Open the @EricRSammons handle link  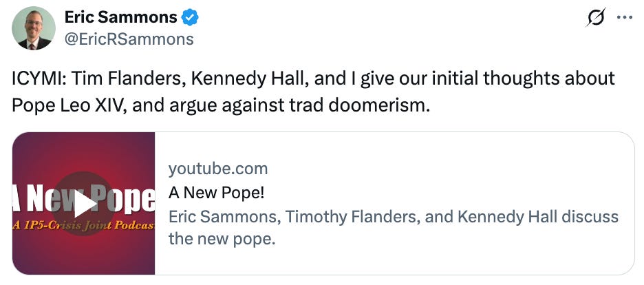pyautogui.click(x=129, y=39)
